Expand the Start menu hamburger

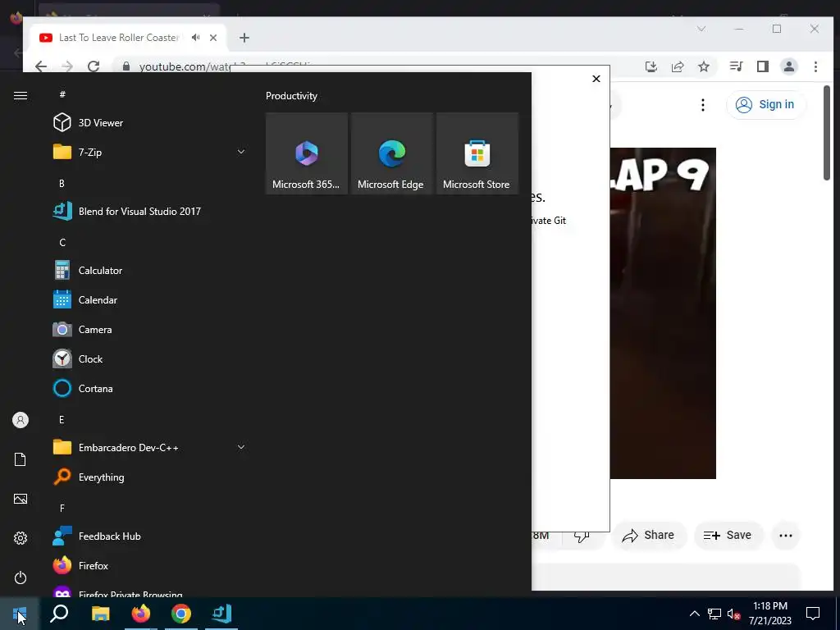[21, 95]
